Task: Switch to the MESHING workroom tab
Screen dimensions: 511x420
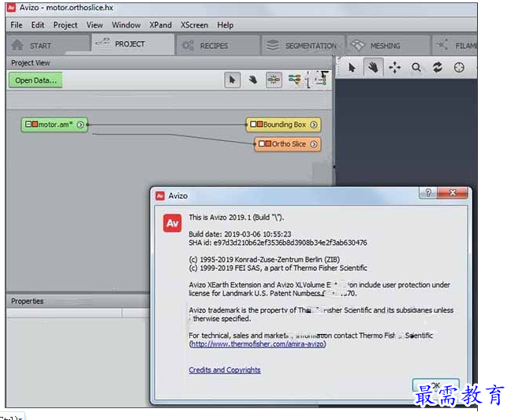Action: point(388,45)
